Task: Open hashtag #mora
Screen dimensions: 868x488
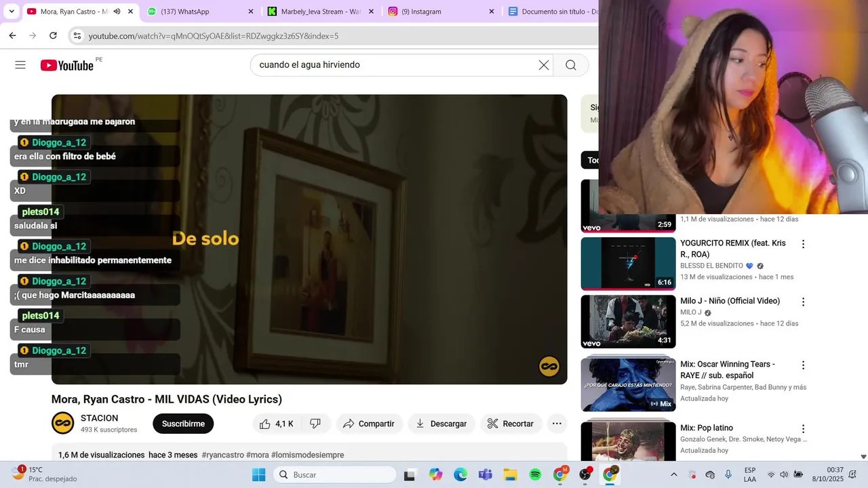Action: [258, 455]
